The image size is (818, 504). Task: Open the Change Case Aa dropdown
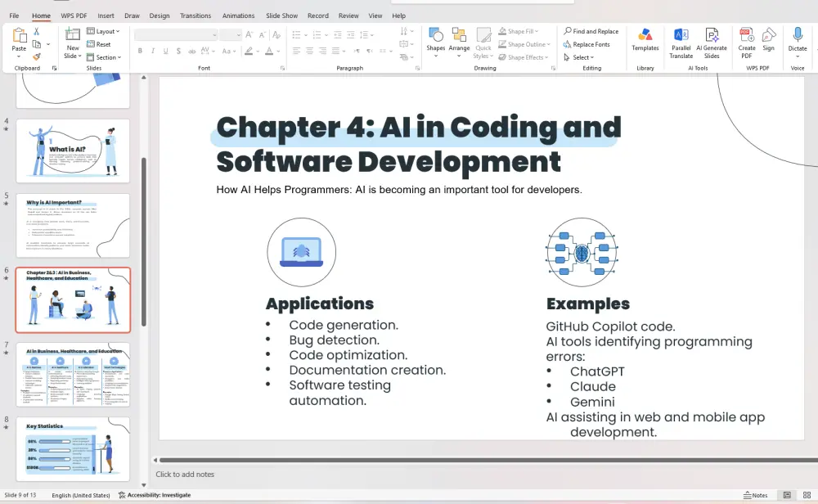(x=228, y=51)
